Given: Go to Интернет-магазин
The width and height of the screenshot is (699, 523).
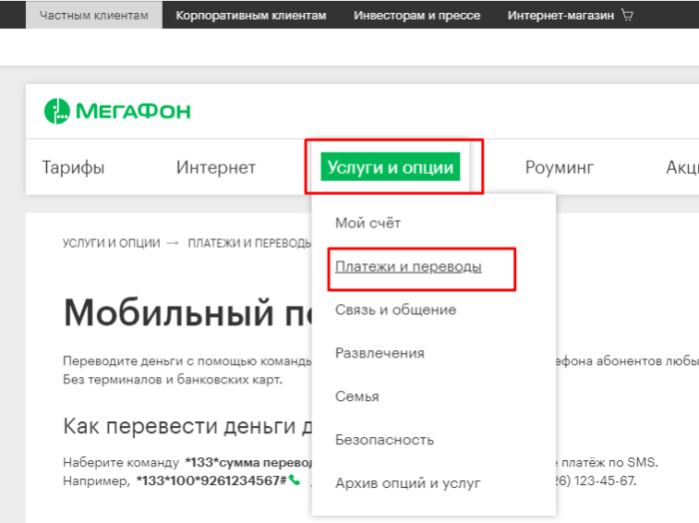Looking at the screenshot, I should (x=560, y=15).
